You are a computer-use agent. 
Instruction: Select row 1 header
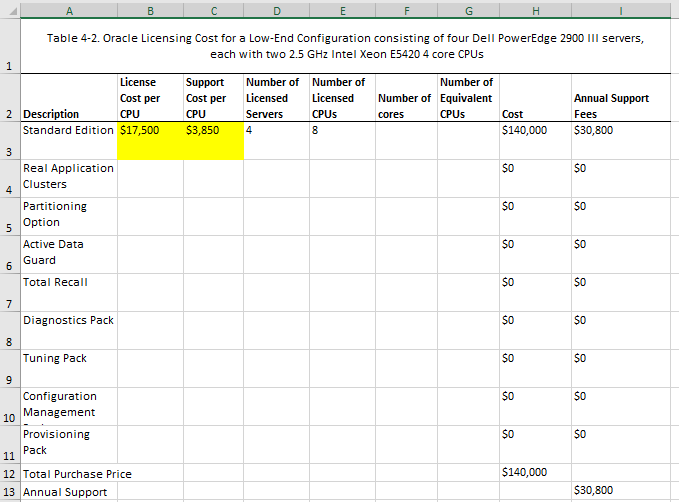[10, 45]
